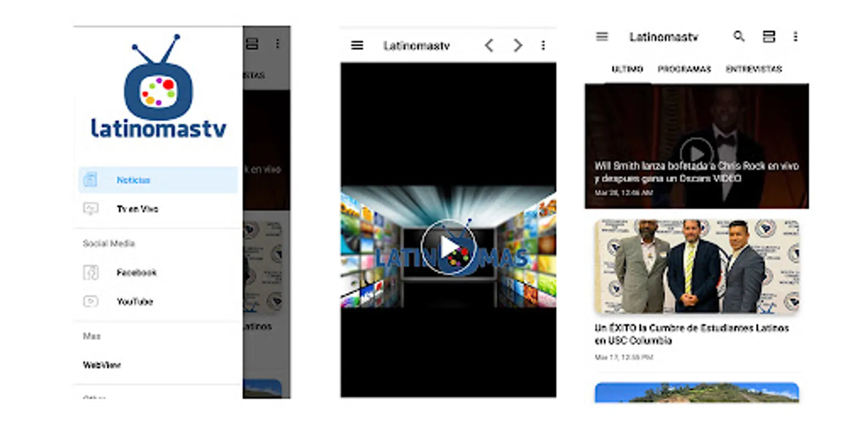Screen dimensions: 868x424
Task: Go back with the left arrow in the player toolbar
Action: [489, 45]
